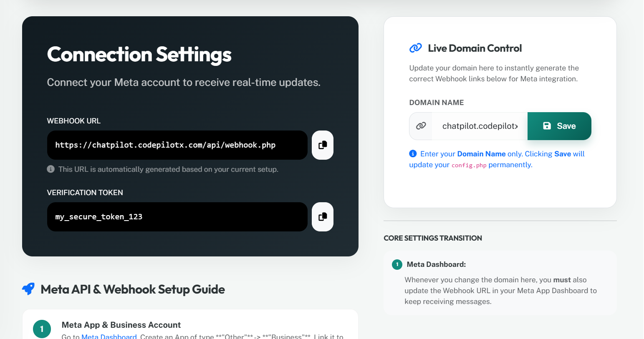Click the text 'This URL is automatically generated based on your current setup.'
The width and height of the screenshot is (644, 339).
pyautogui.click(x=168, y=169)
